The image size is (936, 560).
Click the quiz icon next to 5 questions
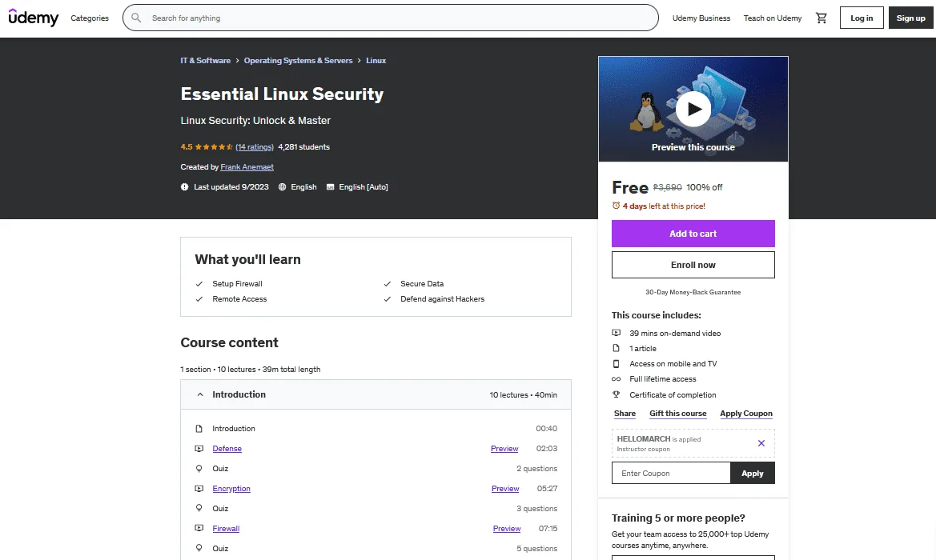(199, 548)
